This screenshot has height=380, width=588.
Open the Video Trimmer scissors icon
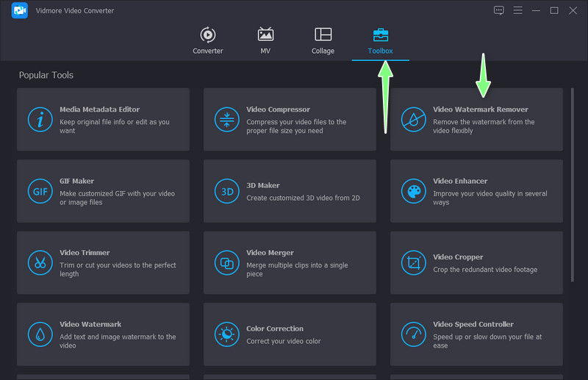coord(40,262)
